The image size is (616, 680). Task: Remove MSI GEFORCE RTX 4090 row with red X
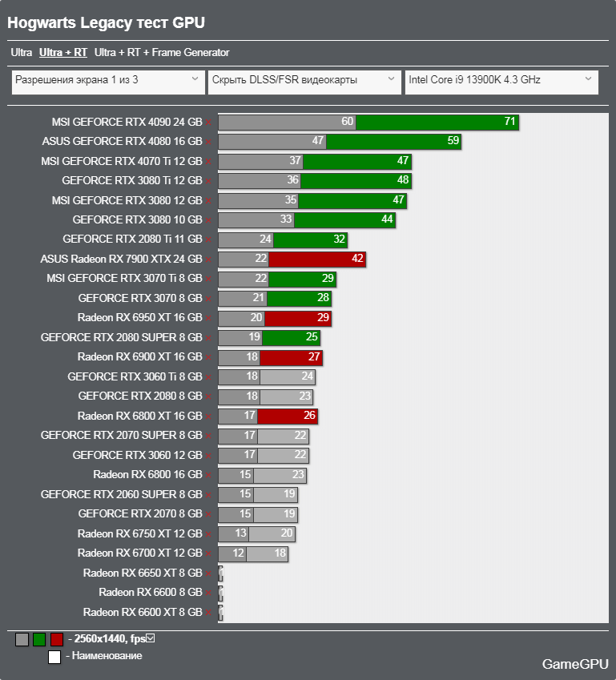208,123
